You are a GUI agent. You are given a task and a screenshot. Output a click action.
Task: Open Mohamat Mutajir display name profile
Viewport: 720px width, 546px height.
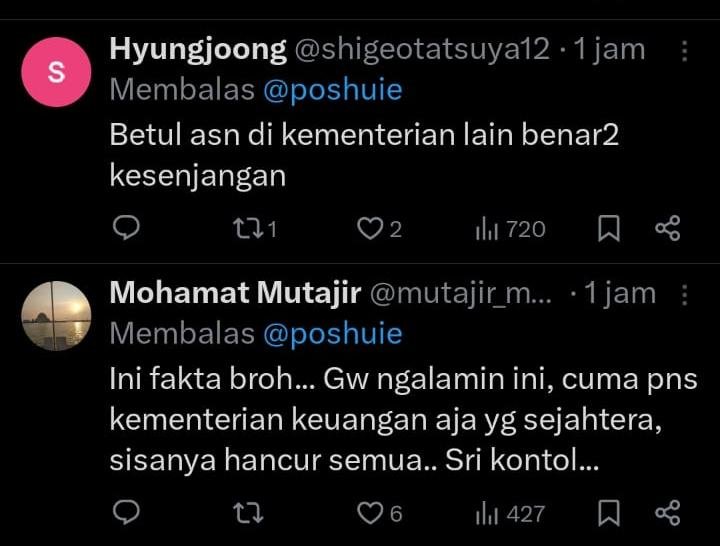coord(236,292)
